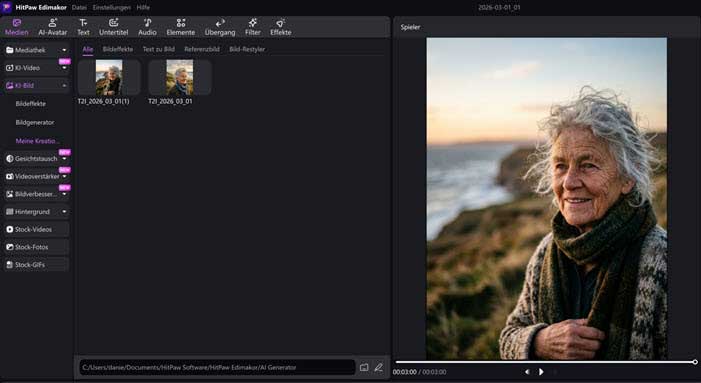This screenshot has width=701, height=383.
Task: Click the playback progress slider bar
Action: click(x=545, y=362)
